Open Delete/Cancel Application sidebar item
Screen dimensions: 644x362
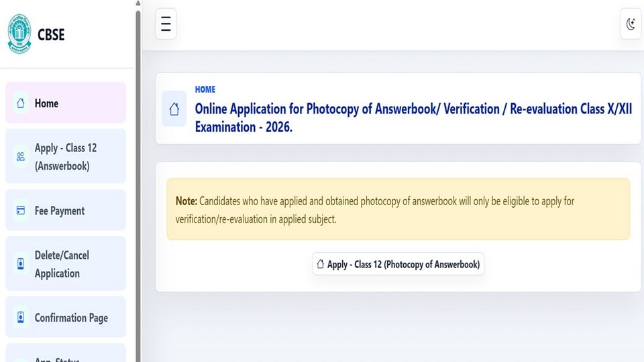pos(66,263)
